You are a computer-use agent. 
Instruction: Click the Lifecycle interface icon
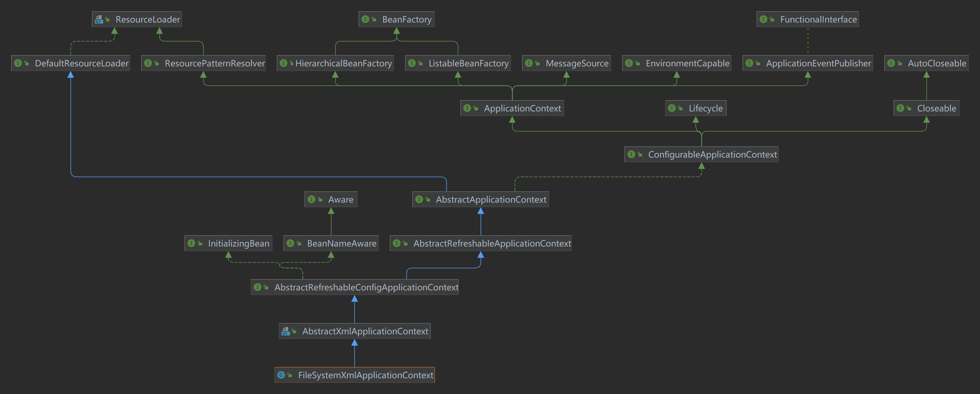coord(672,108)
